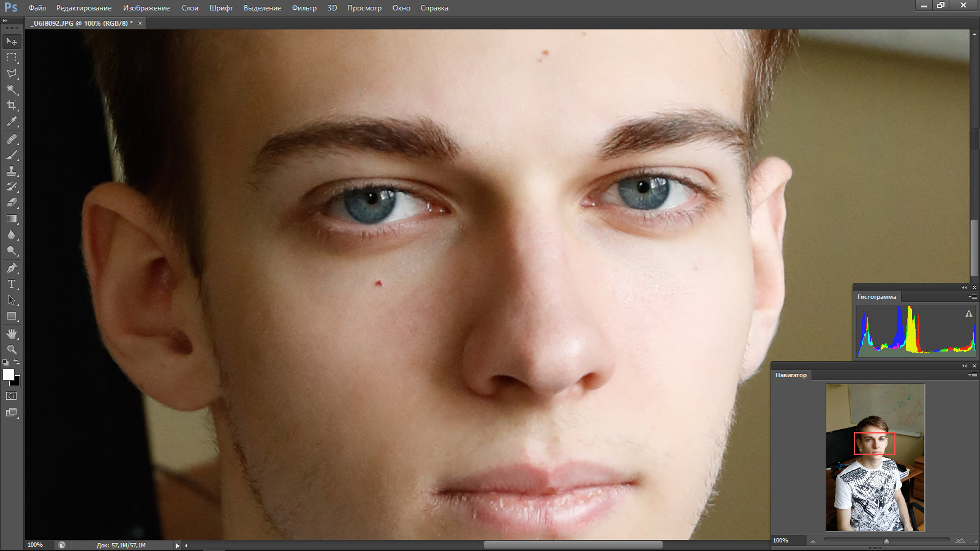Image resolution: width=980 pixels, height=551 pixels.
Task: Pick the Dodge tool
Action: (12, 250)
